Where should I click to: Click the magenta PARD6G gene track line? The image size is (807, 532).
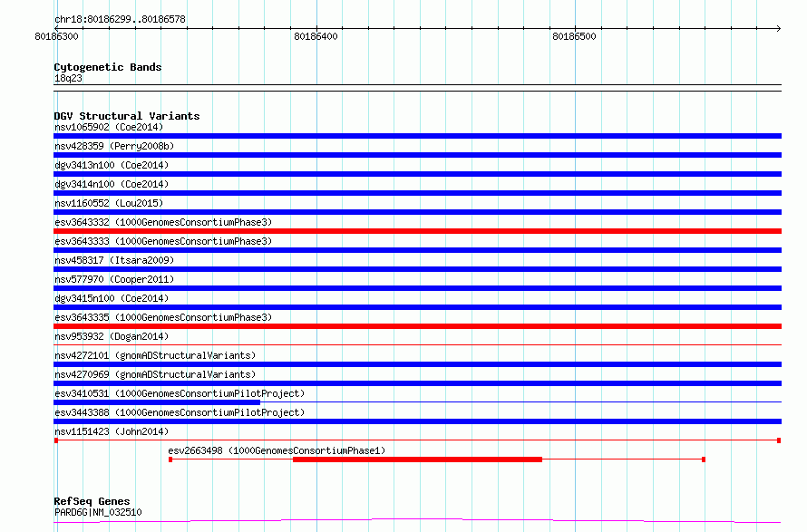[417, 521]
